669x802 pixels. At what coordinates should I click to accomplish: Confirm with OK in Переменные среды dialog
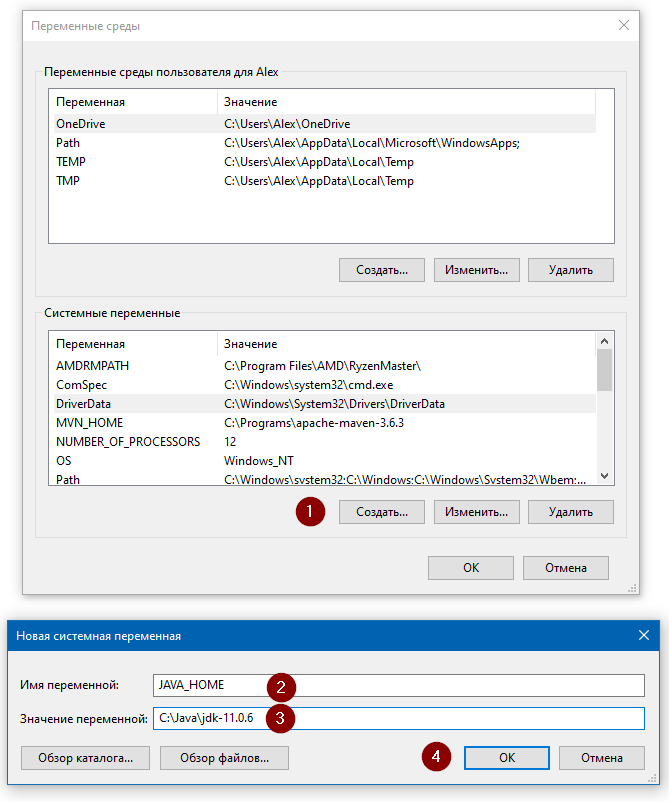coord(470,568)
